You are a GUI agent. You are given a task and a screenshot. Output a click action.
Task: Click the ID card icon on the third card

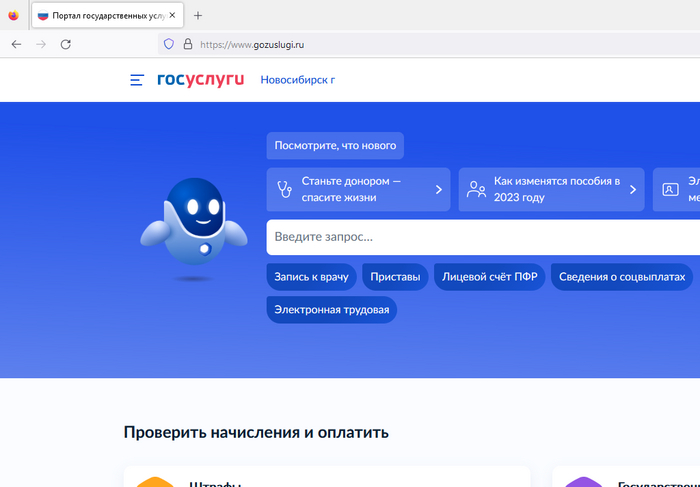click(670, 189)
